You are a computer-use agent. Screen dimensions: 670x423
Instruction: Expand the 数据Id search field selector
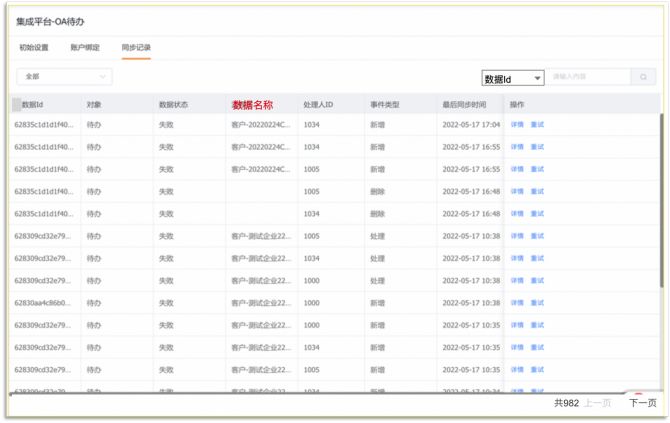pyautogui.click(x=512, y=78)
